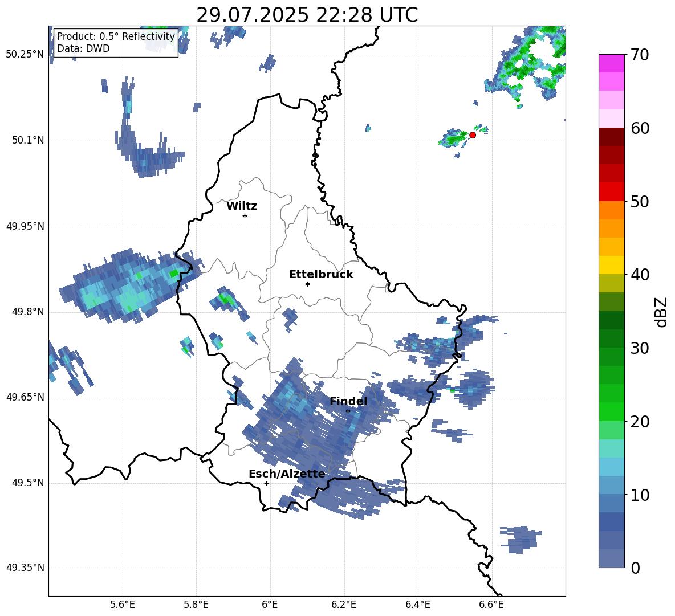Click the 6.6°E longitude label

point(491,605)
